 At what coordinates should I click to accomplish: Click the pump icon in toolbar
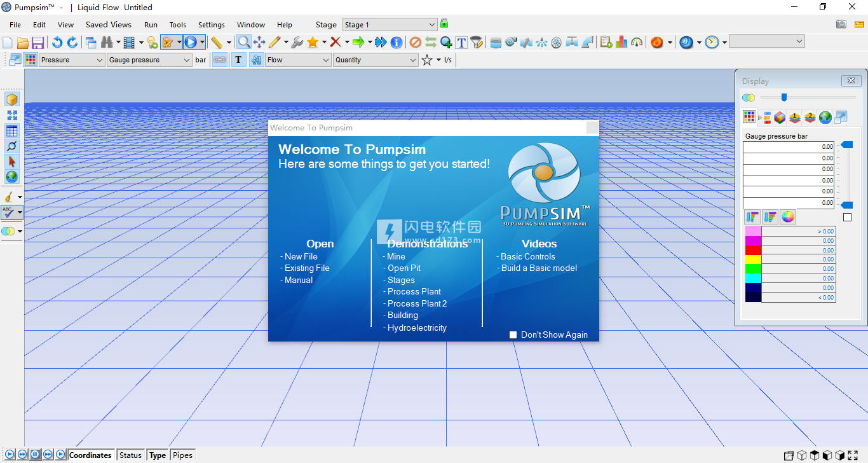(511, 43)
